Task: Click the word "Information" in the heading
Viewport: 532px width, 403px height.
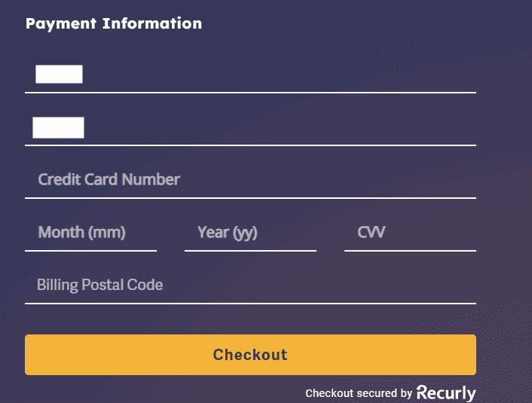Action: pos(152,23)
